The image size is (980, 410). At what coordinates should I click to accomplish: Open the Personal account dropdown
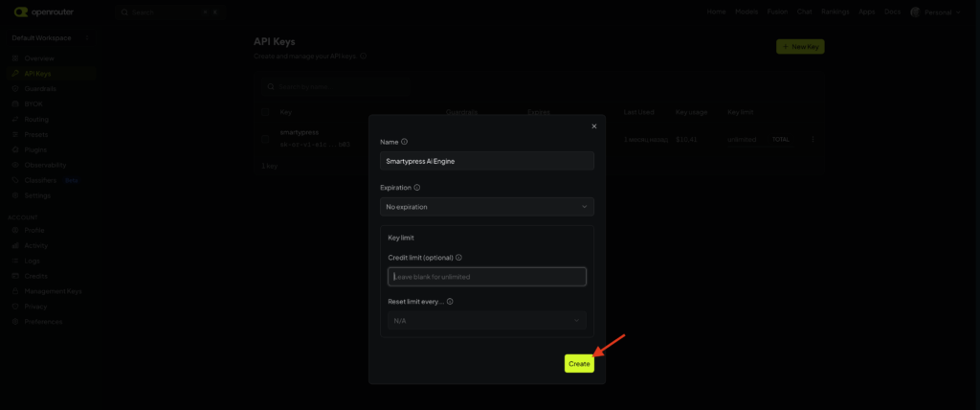(936, 11)
